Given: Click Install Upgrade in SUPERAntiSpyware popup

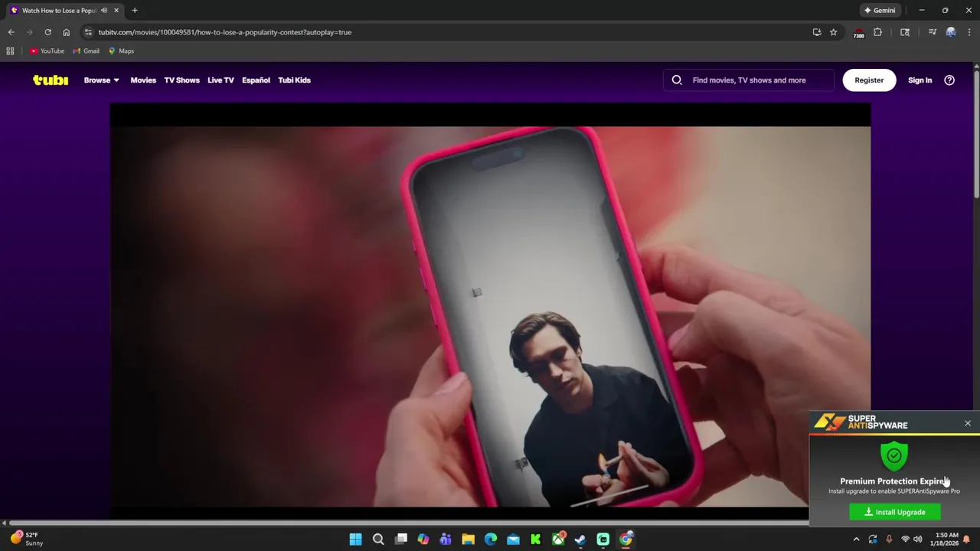Looking at the screenshot, I should 895,512.
